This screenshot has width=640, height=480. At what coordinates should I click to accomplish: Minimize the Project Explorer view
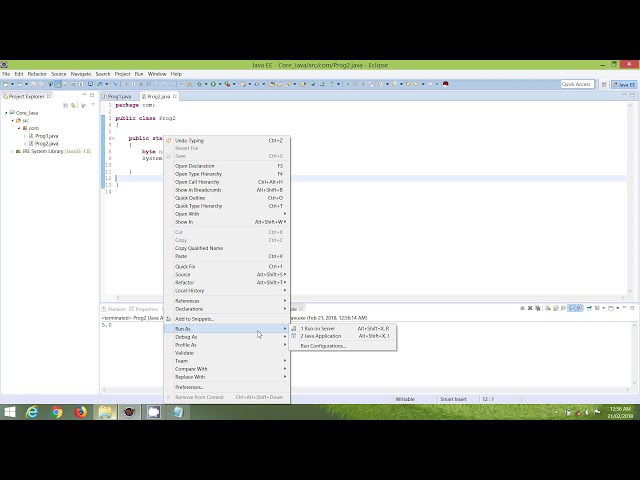point(84,95)
